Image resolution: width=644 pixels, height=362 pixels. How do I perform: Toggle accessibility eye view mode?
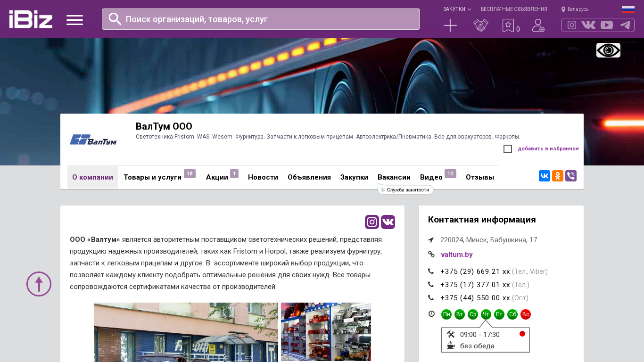pos(608,50)
